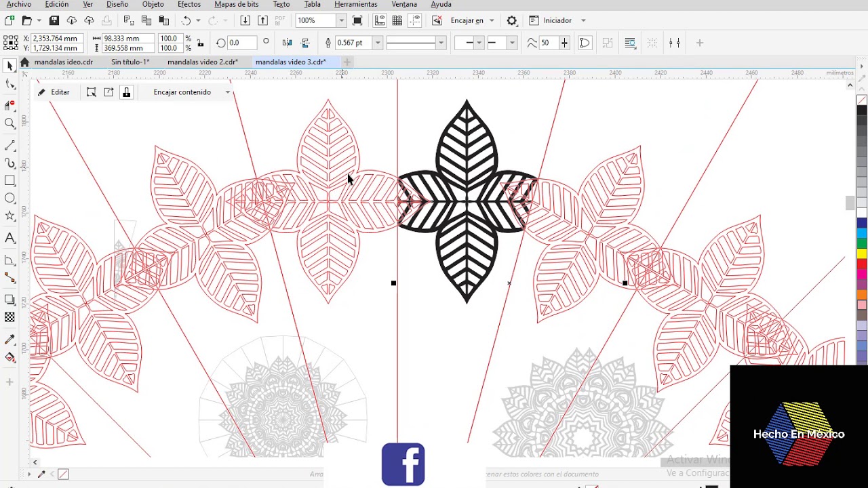Open the Herramientas menu
This screenshot has height=488, width=868.
coord(356,4)
